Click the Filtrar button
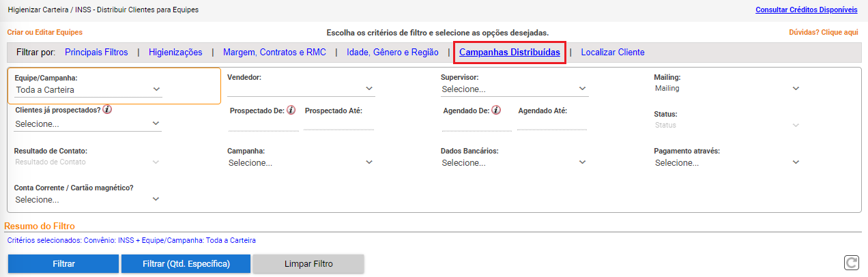 [63, 263]
